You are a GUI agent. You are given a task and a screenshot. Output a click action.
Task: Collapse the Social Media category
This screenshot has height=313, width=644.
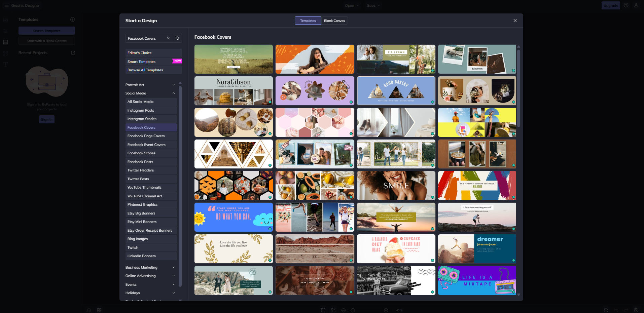pyautogui.click(x=150, y=93)
